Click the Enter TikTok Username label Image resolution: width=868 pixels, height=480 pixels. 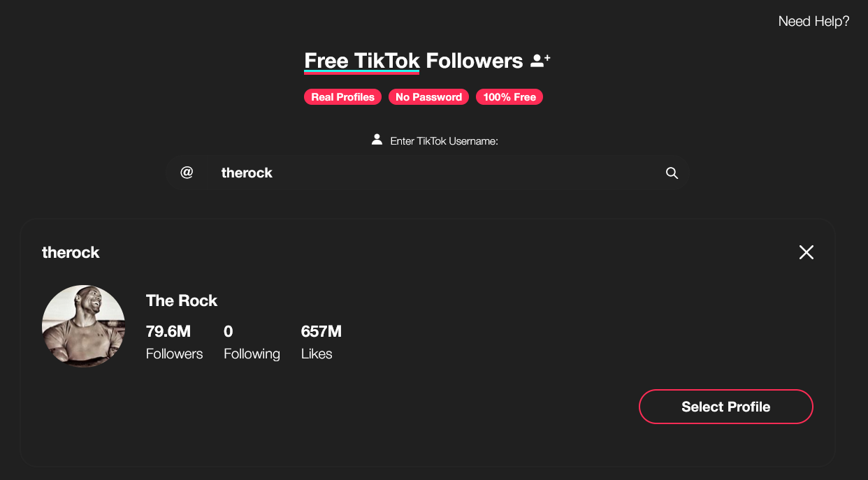pyautogui.click(x=444, y=141)
